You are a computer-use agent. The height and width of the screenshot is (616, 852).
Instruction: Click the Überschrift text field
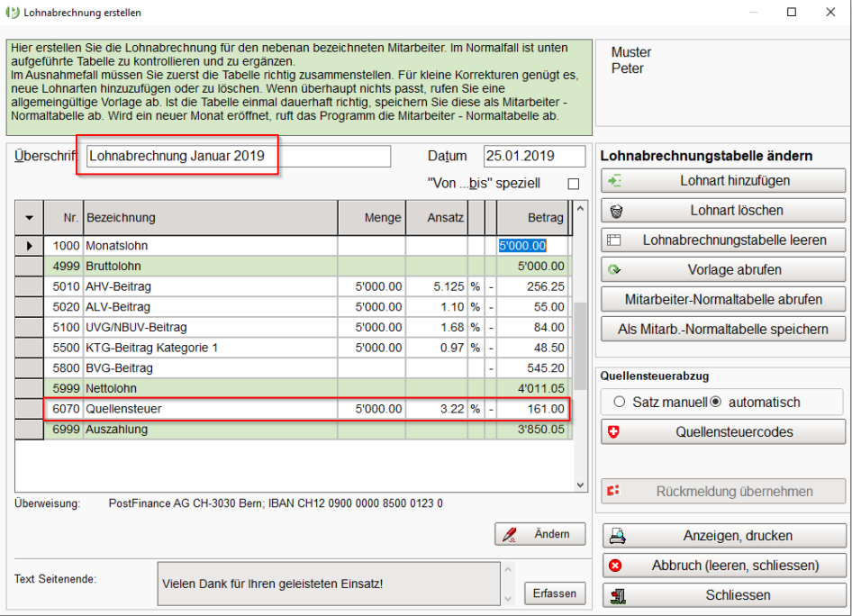point(239,156)
